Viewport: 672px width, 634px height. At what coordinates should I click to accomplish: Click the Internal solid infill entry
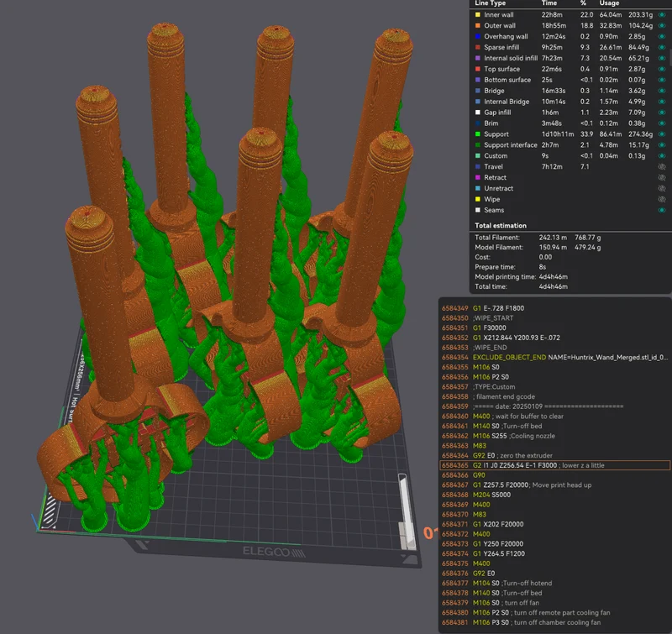511,58
